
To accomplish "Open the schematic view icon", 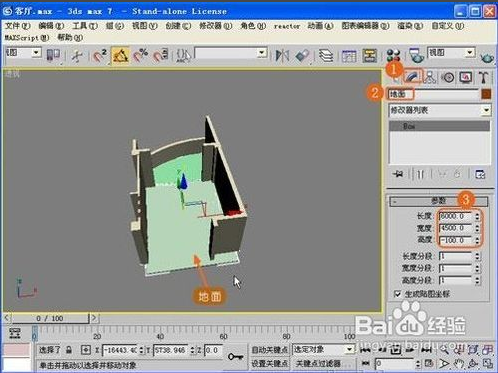I will point(369,55).
